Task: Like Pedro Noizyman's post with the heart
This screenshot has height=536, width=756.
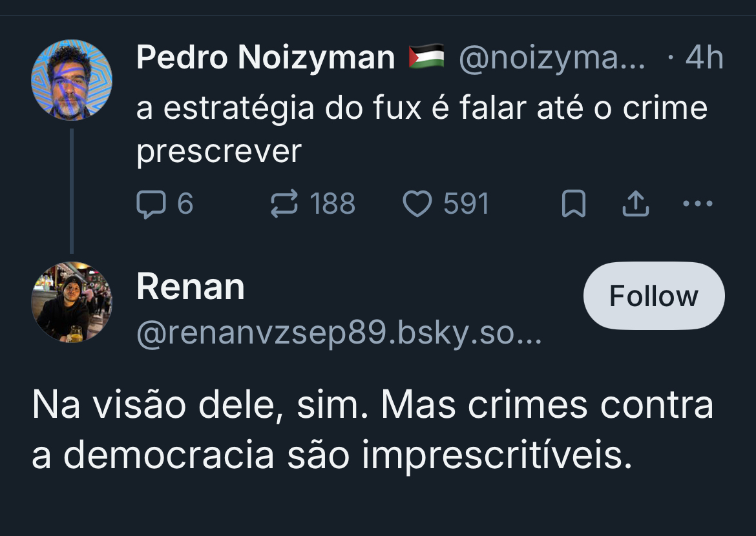Action: pos(417,205)
